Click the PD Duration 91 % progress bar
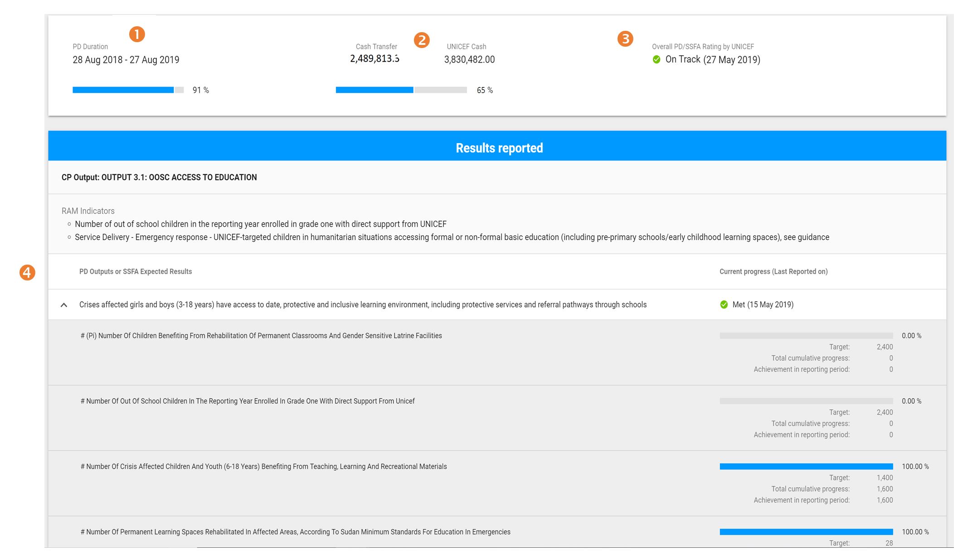Screen dimensions: 958x560 point(128,90)
